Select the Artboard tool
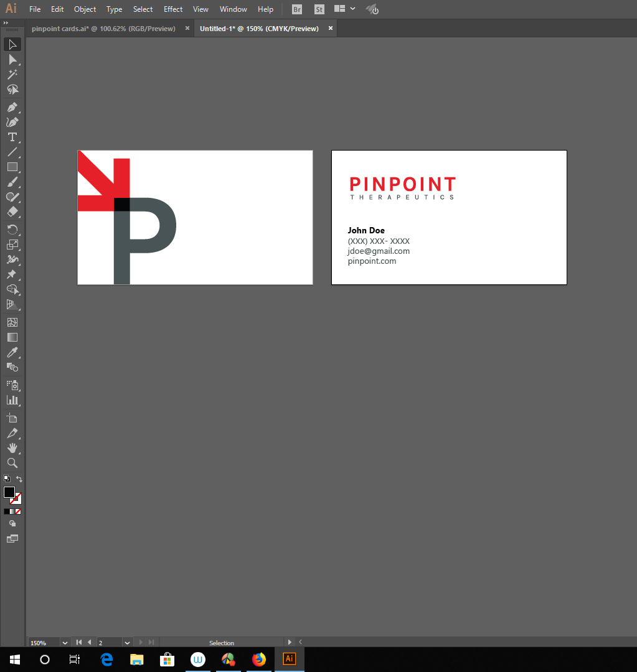Image resolution: width=637 pixels, height=672 pixels. pos(12,418)
